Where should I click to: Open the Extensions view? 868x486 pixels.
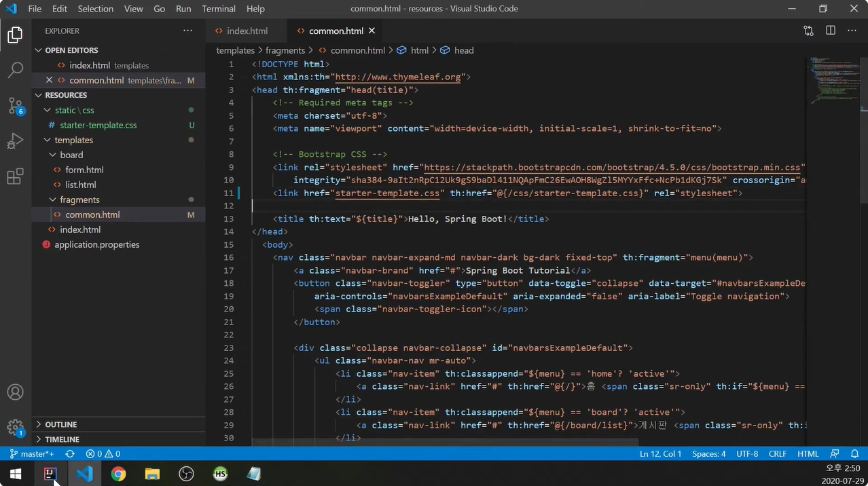point(15,177)
